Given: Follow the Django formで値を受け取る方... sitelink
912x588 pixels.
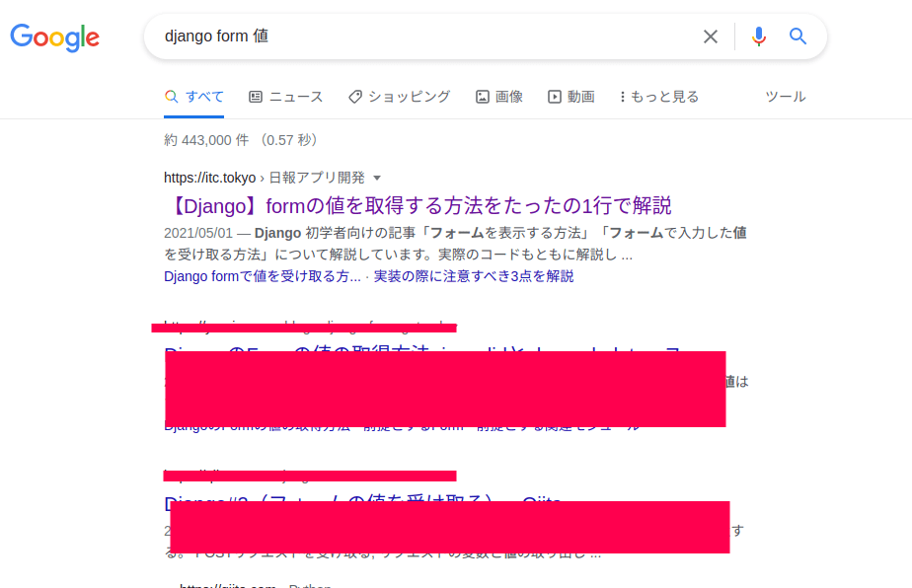Looking at the screenshot, I should [263, 276].
